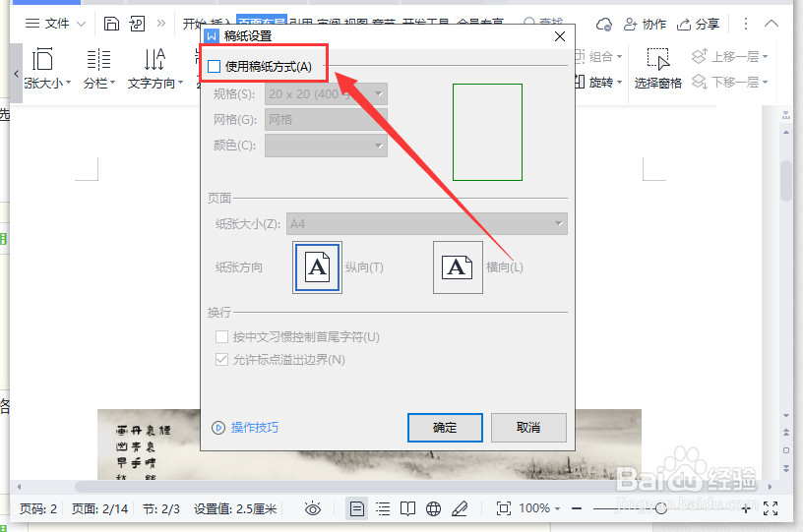The image size is (803, 532).
Task: Toggle 允许标点溢出边界 checkbox
Action: pyautogui.click(x=221, y=360)
